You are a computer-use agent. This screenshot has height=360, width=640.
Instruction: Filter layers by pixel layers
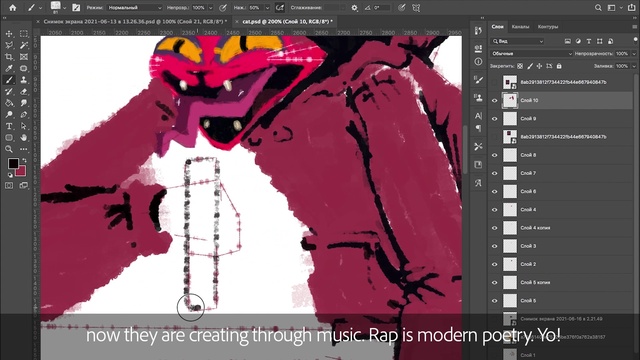(x=568, y=41)
